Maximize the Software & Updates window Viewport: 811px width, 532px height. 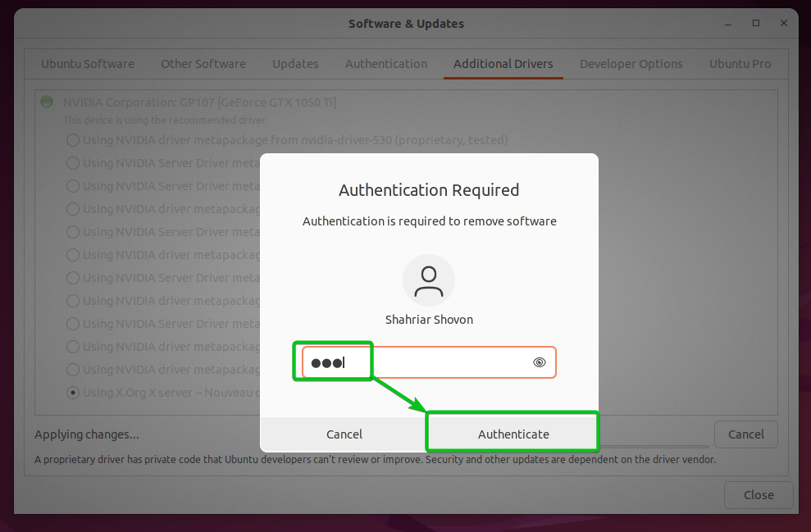756,23
